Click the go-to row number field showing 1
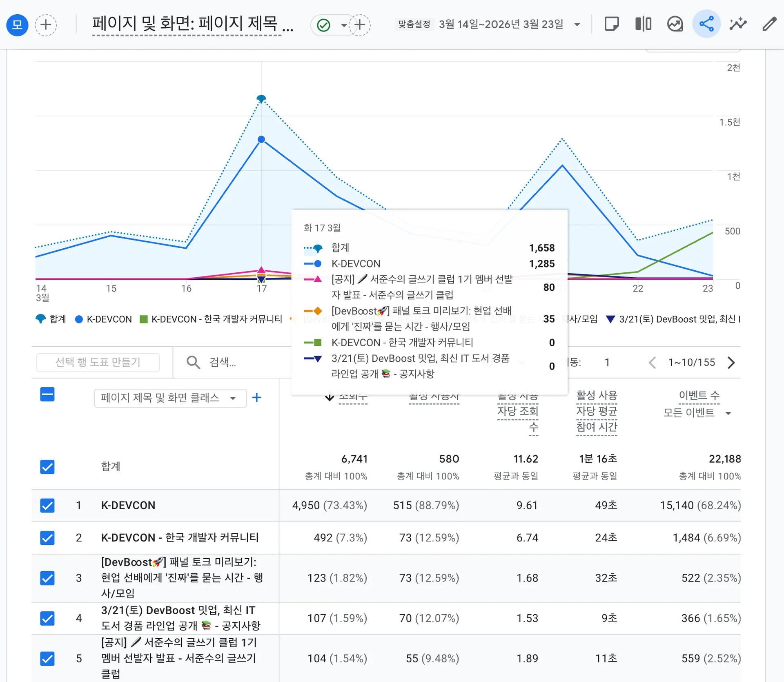 (607, 362)
